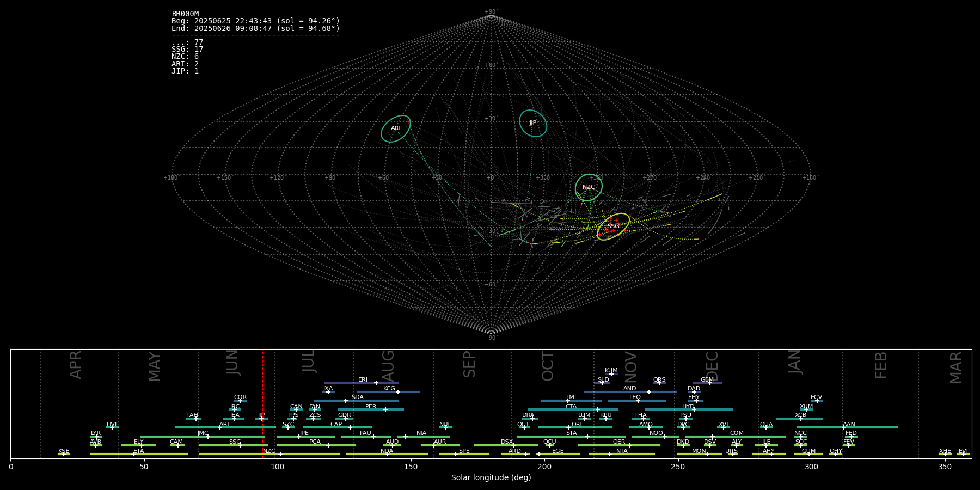The width and height of the screenshot is (980, 490).
Task: Click the −60 latitude label on sky map
Action: tap(491, 284)
